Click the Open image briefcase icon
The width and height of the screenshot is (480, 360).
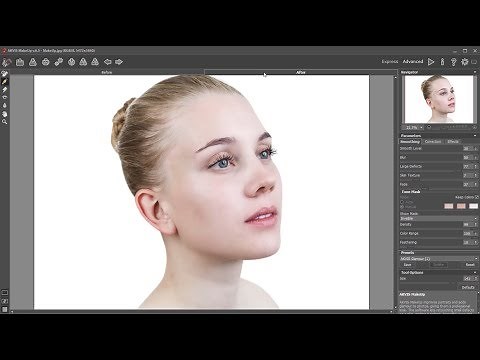[x=20, y=62]
